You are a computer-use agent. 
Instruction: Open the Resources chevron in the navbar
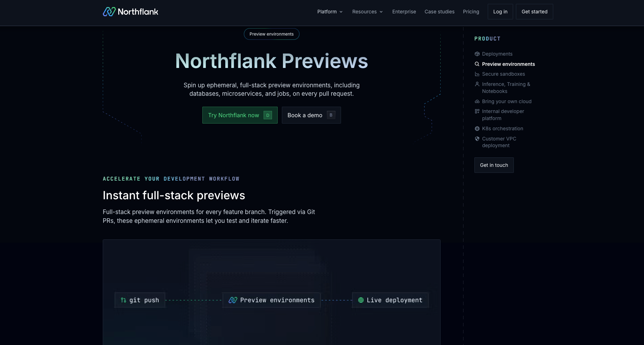click(381, 12)
